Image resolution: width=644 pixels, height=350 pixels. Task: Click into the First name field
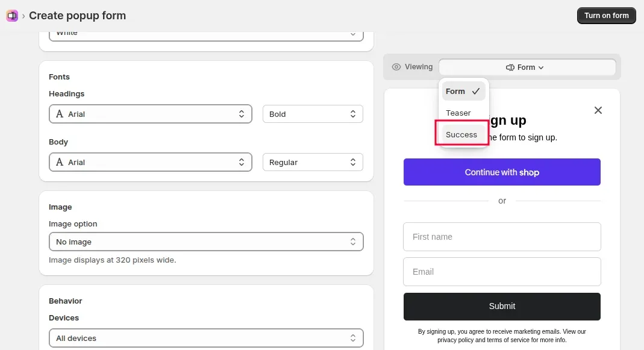502,237
